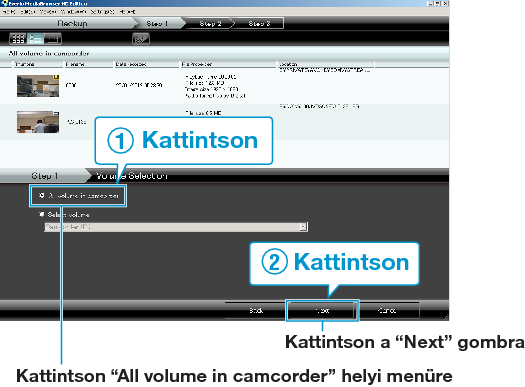525x387 pixels.
Task: Open the Help menu
Action: [127, 12]
